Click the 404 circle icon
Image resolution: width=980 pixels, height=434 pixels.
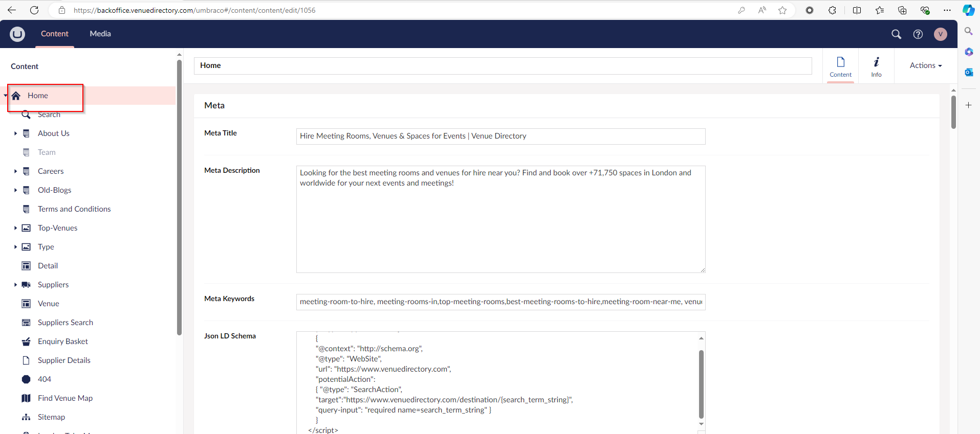coord(26,379)
